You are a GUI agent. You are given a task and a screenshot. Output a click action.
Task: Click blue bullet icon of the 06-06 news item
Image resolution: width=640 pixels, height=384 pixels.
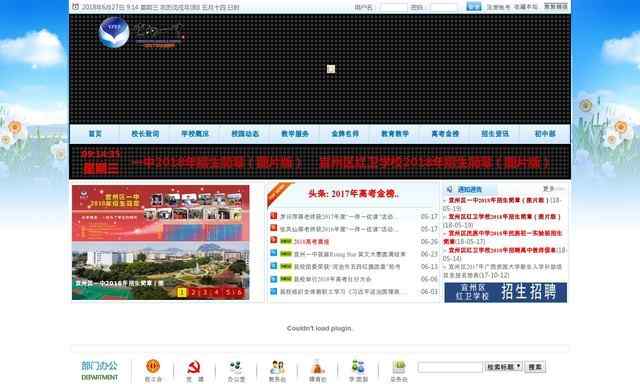274,279
